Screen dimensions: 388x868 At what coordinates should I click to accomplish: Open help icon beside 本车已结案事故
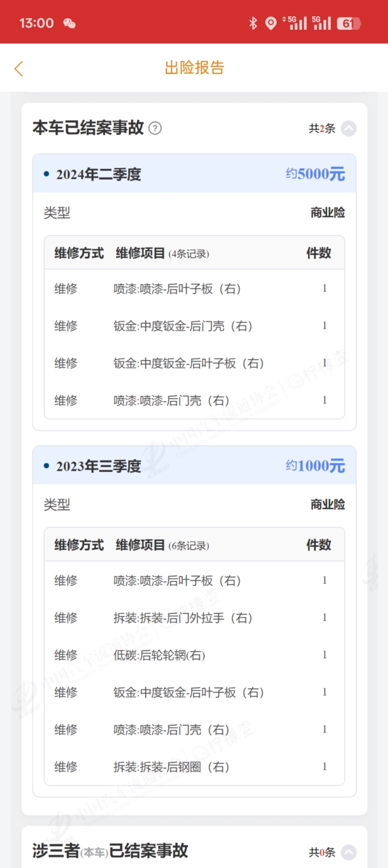coord(155,127)
